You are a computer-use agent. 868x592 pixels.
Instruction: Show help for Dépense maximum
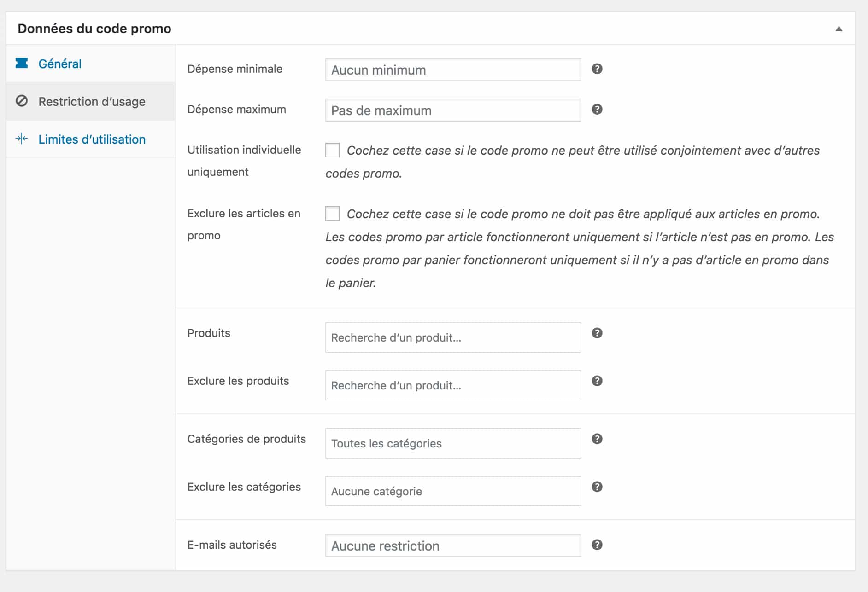point(597,109)
